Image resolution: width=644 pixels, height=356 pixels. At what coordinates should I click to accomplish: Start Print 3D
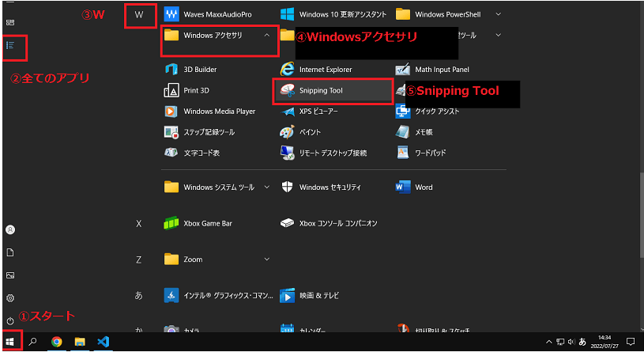(186, 90)
